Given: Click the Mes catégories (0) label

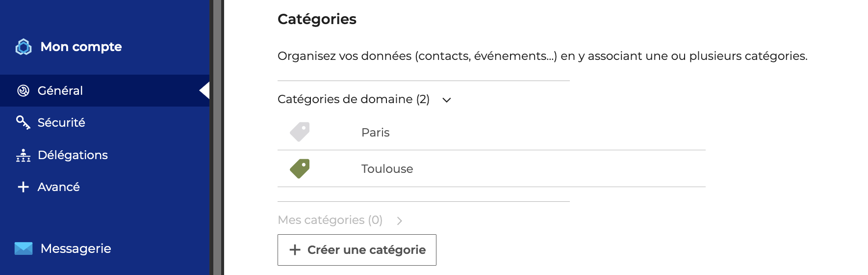Looking at the screenshot, I should tap(330, 220).
